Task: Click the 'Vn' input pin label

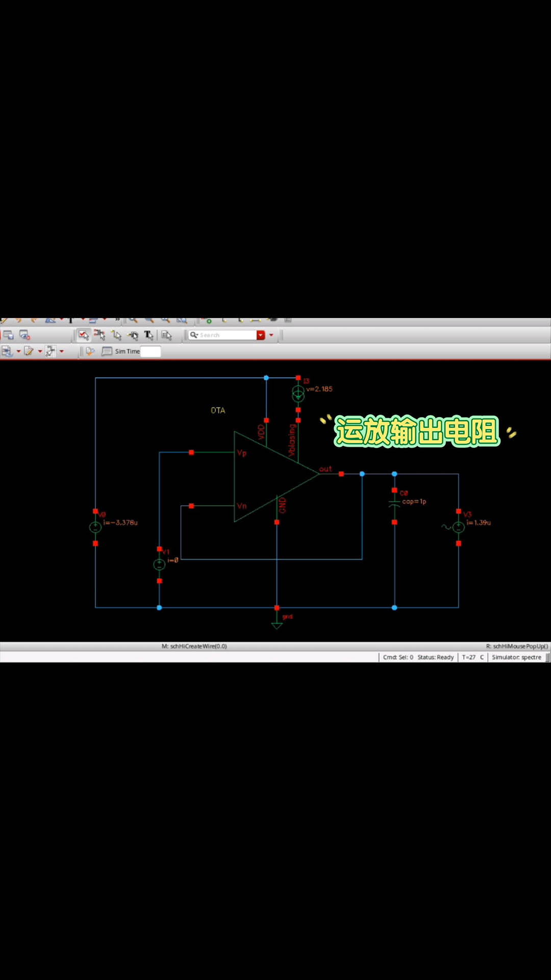Action: point(242,506)
